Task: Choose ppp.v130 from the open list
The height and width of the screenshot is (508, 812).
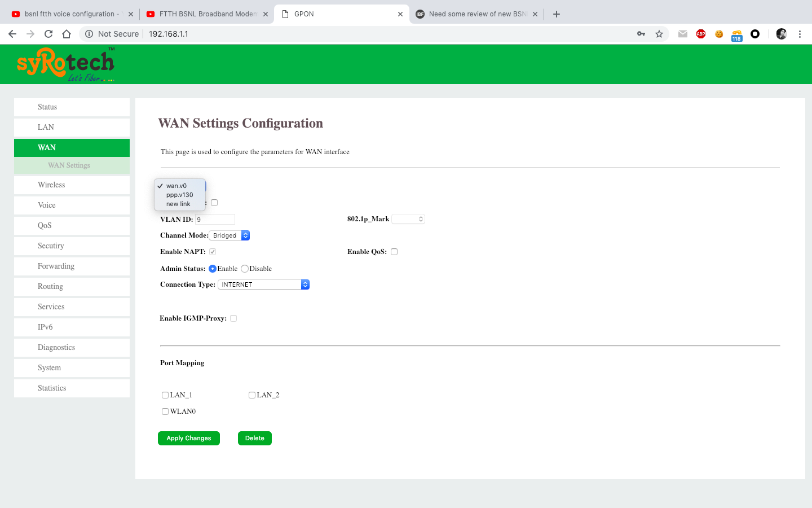Action: click(179, 195)
